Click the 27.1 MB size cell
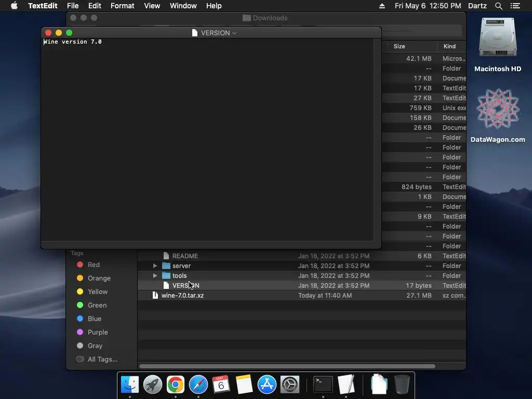 click(x=419, y=296)
